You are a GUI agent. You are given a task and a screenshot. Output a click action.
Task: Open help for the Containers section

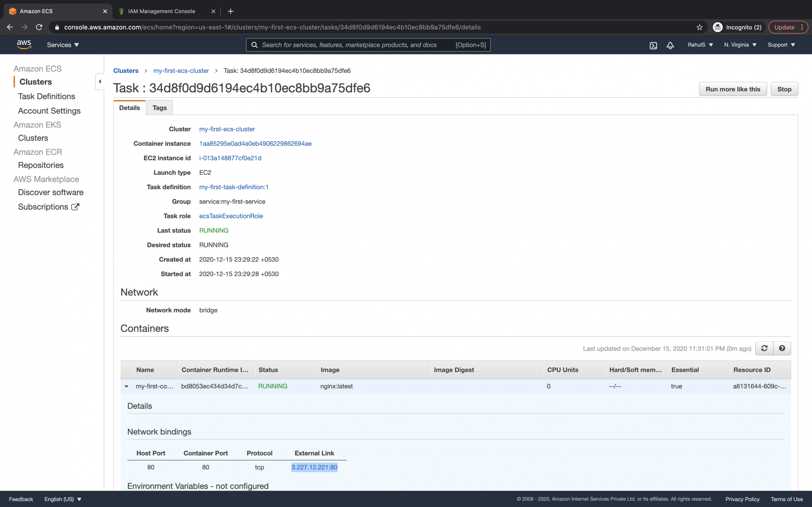click(x=782, y=349)
